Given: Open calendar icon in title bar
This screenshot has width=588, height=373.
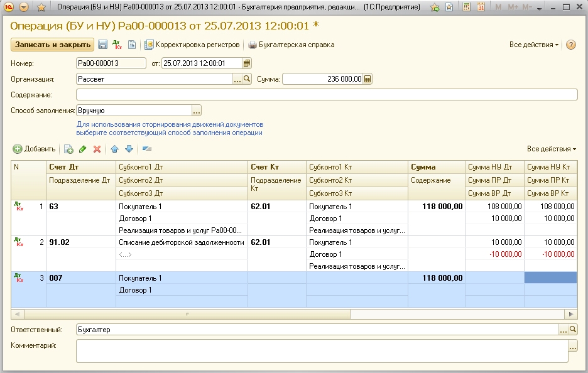Looking at the screenshot, I should 481,7.
